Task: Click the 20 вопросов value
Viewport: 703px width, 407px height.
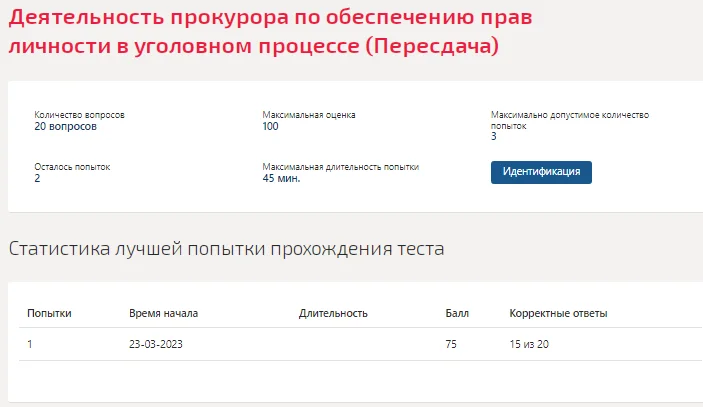Action: [x=65, y=126]
